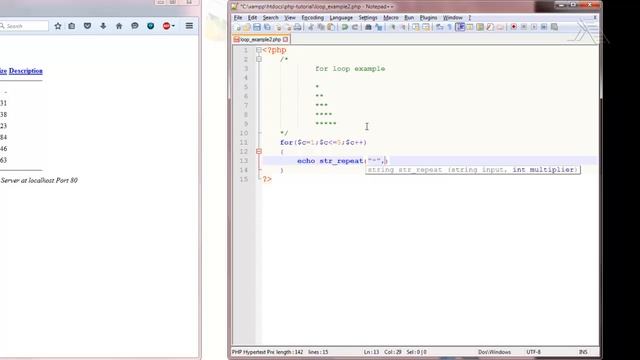Screen dimensions: 640x360
Task: Collapse the for loop fold marker on line 12
Action: click(259, 151)
